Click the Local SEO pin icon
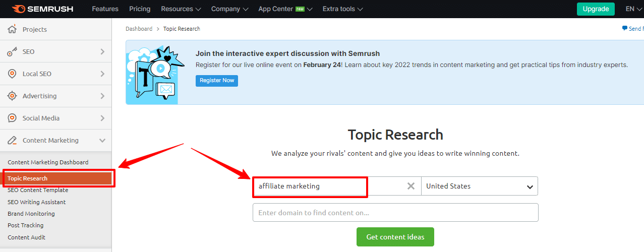The height and width of the screenshot is (252, 644). click(x=13, y=74)
